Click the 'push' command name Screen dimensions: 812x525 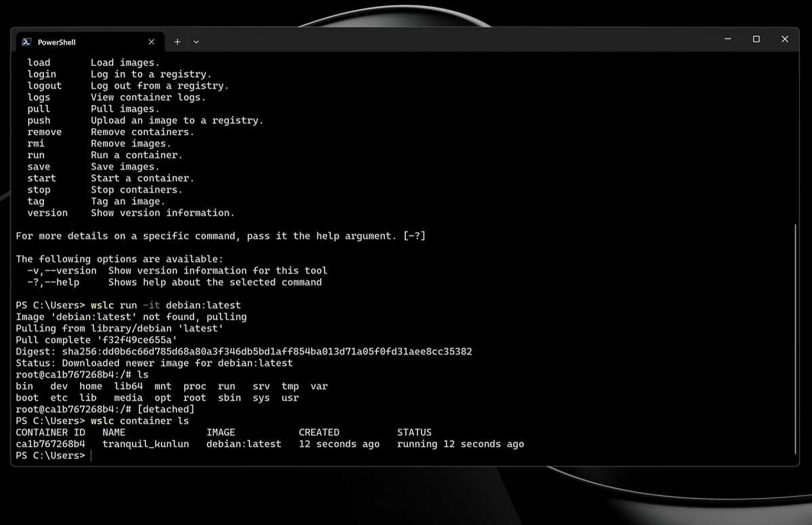pos(39,120)
